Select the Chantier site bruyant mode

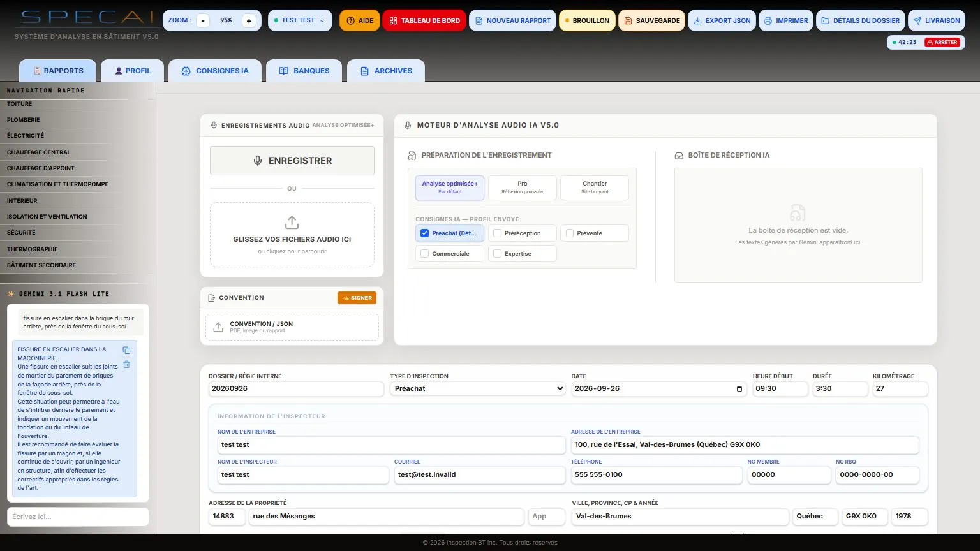pos(595,187)
